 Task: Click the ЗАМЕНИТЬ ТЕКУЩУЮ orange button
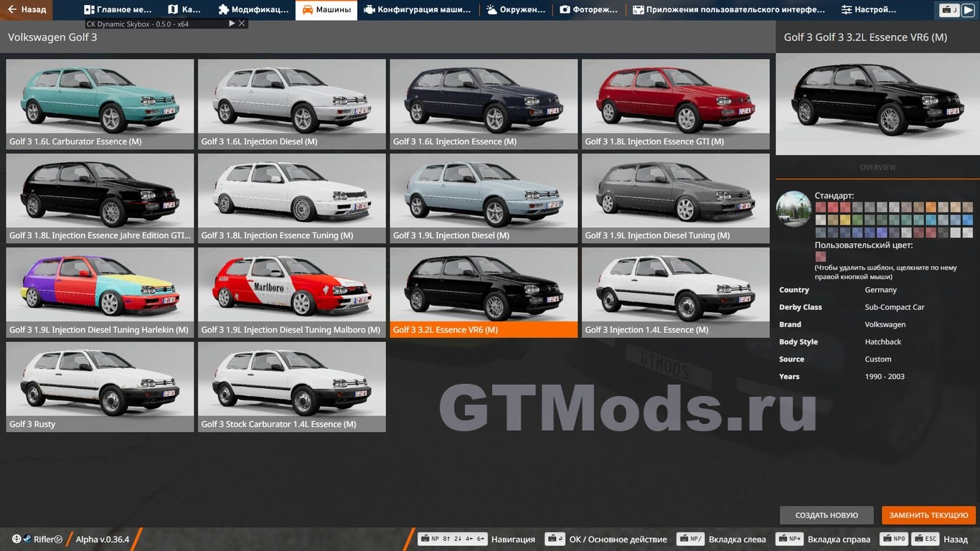coord(928,515)
